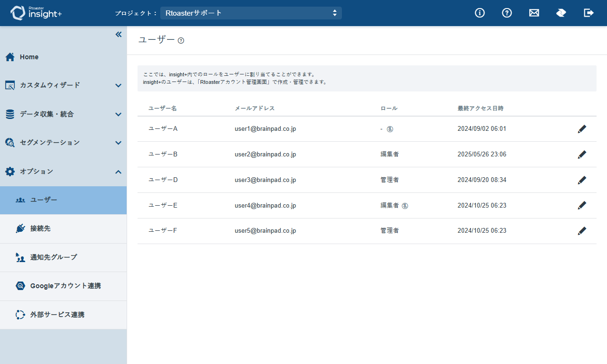
Task: Edit ユーザーD with pencil icon
Action: pyautogui.click(x=582, y=180)
